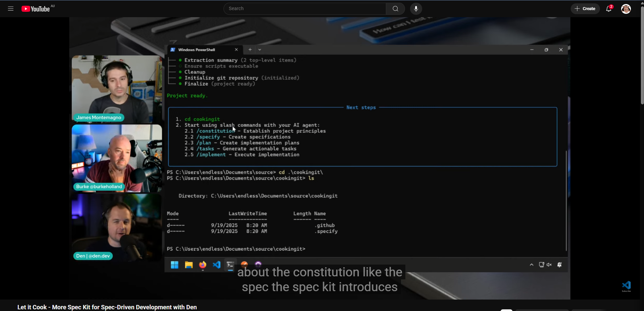Click the closed caption subtitle text
This screenshot has height=311, width=644.
point(320,279)
